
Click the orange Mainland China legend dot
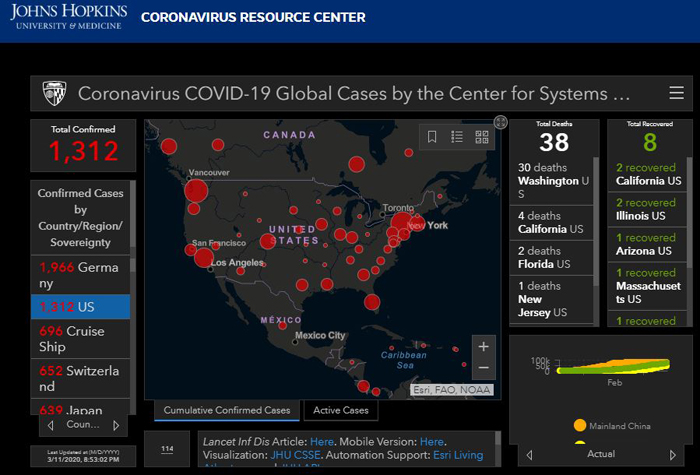click(579, 425)
